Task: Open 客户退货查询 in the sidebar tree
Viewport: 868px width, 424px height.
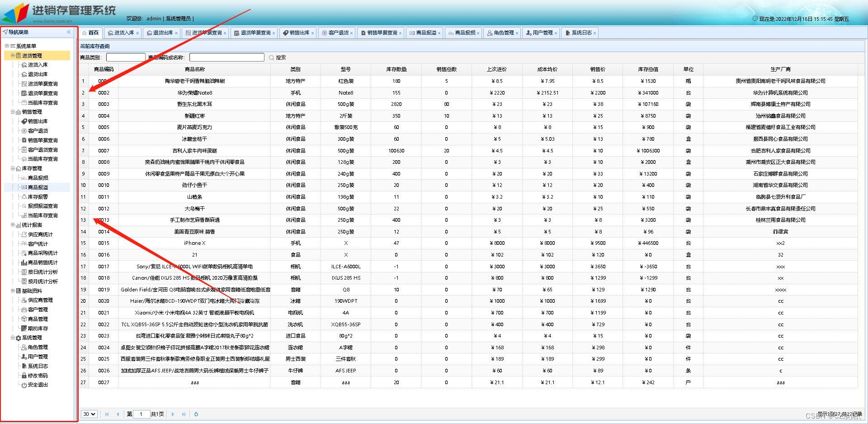Action: 42,150
